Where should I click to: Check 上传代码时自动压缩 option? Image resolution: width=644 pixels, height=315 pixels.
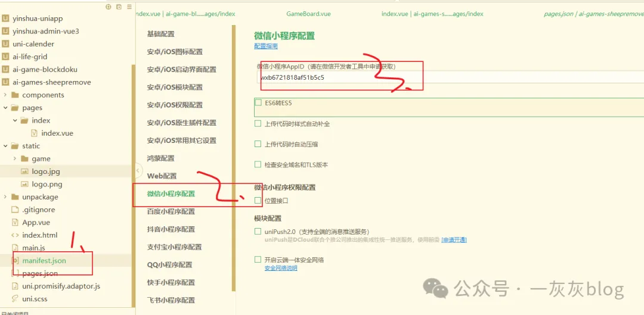click(258, 144)
